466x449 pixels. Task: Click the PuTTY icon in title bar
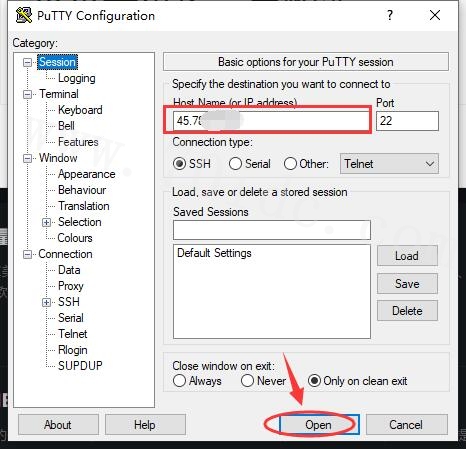pyautogui.click(x=24, y=16)
